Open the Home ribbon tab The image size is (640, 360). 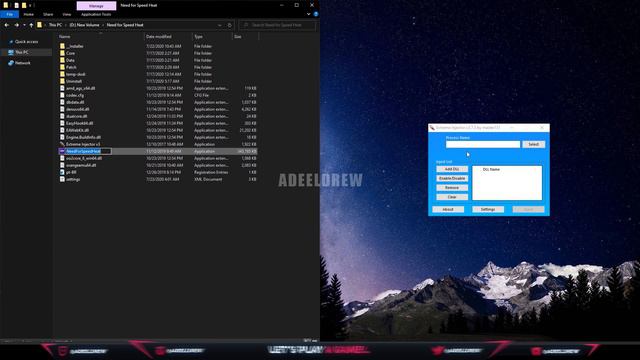(29, 14)
